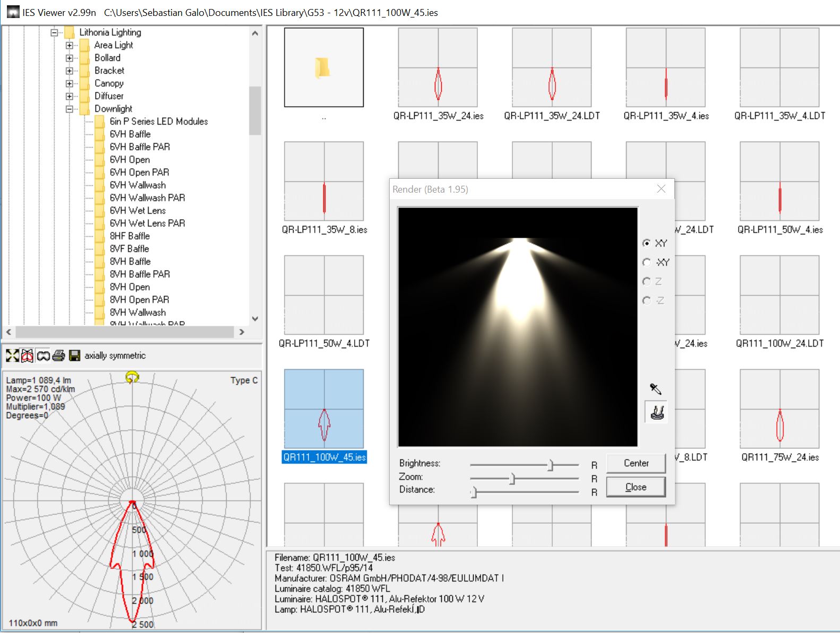Select the QR-LP111_35W_24.ies thumbnail
Image resolution: width=840 pixels, height=633 pixels.
[438, 67]
